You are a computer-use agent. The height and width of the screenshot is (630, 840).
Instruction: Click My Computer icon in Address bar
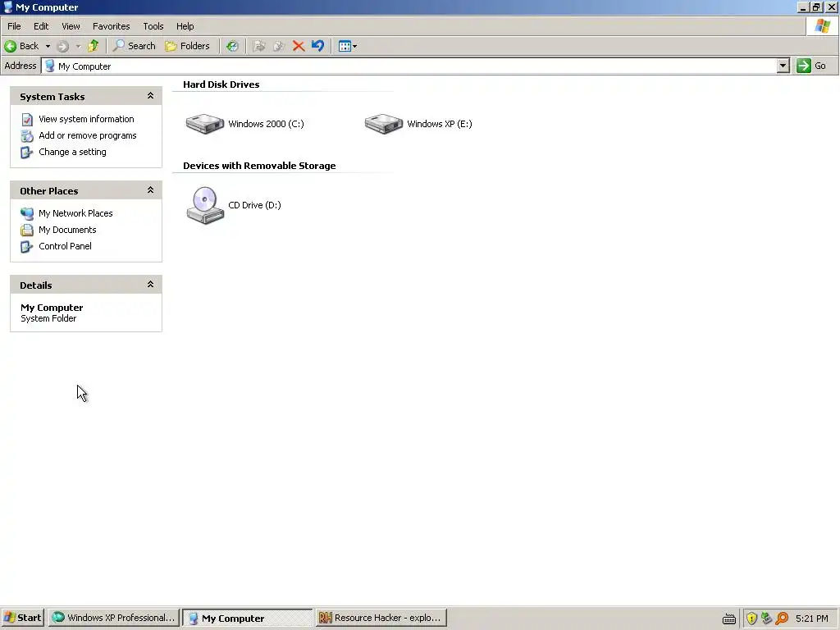click(x=50, y=66)
